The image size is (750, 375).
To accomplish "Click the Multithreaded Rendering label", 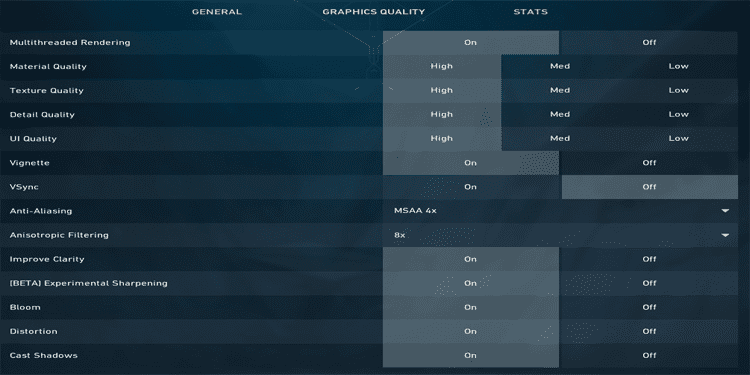I will coord(70,43).
